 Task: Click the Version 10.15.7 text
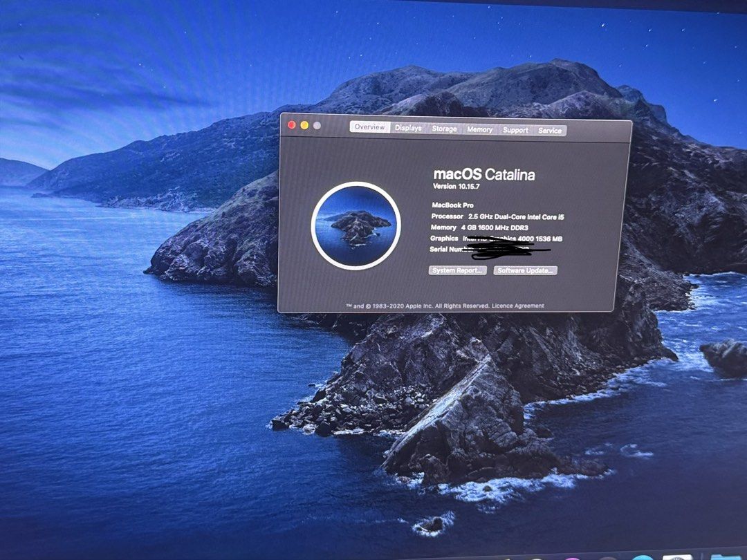[x=456, y=186]
